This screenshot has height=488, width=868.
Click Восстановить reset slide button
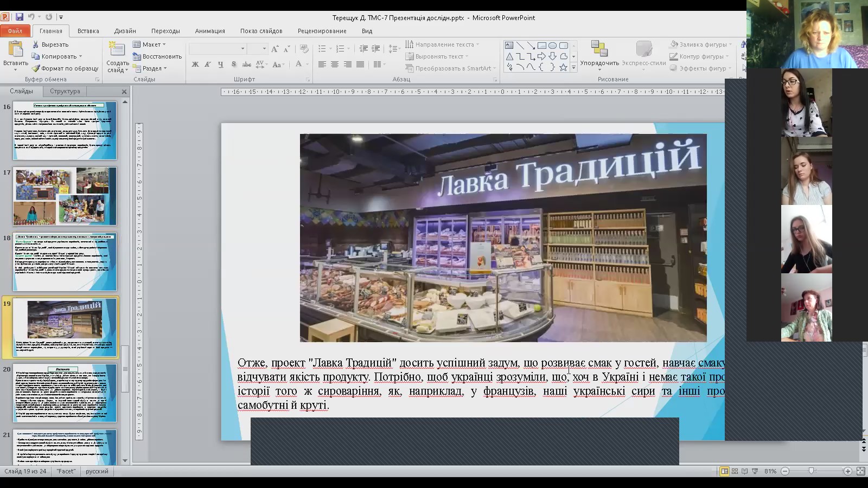point(157,56)
